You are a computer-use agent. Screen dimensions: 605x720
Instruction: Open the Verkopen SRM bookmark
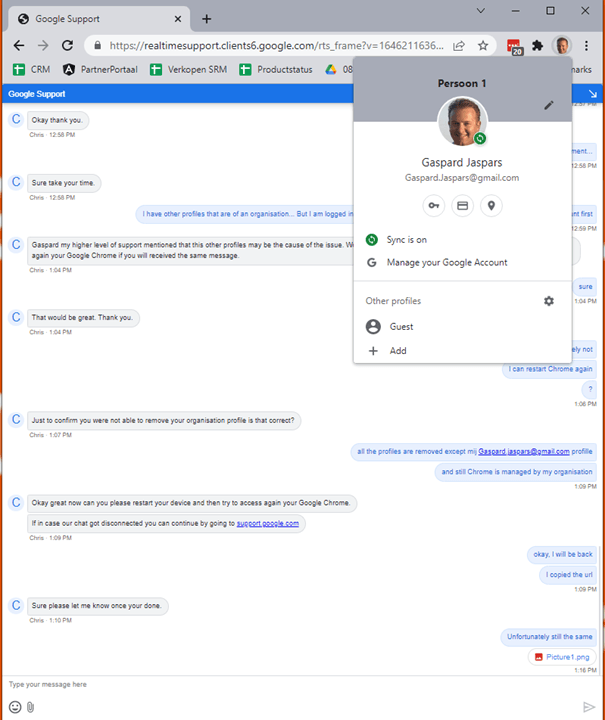click(x=188, y=69)
